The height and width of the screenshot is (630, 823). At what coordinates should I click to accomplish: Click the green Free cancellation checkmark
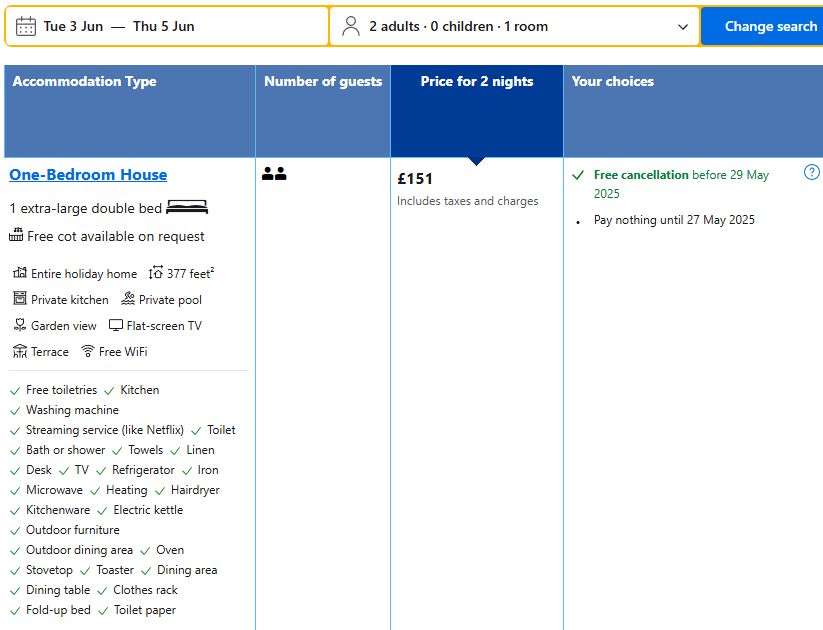tap(578, 175)
